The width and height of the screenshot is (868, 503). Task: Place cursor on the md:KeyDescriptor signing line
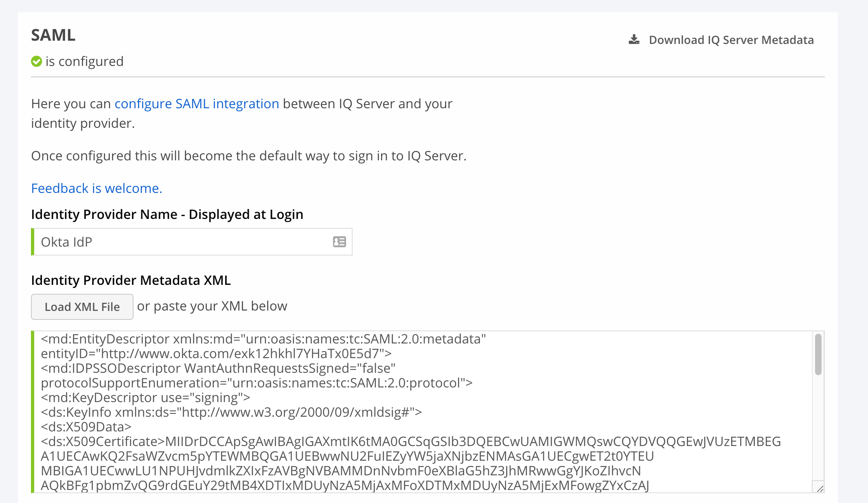coord(145,398)
